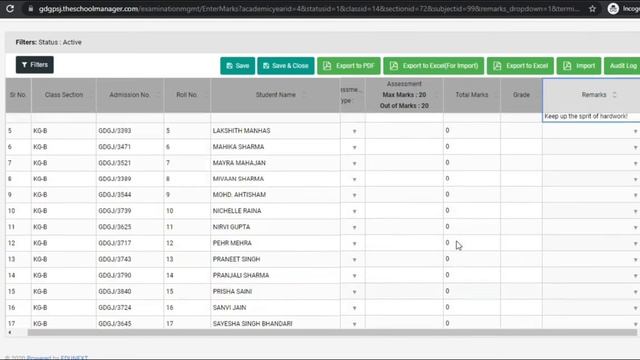Click the 'Status : Active' filter text
Viewport: 640px width, 360px height.
pyautogui.click(x=60, y=42)
